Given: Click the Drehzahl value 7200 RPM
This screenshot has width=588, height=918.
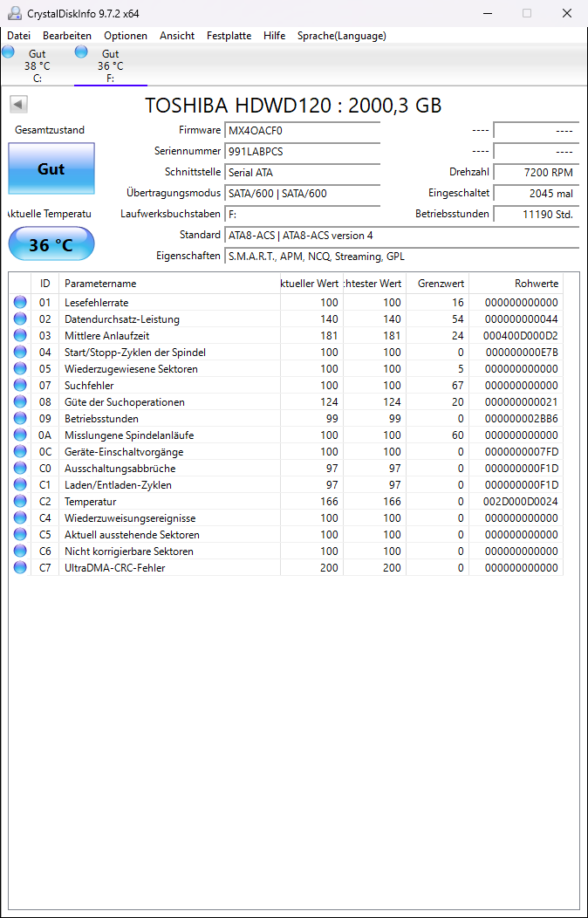Looking at the screenshot, I should (x=537, y=172).
